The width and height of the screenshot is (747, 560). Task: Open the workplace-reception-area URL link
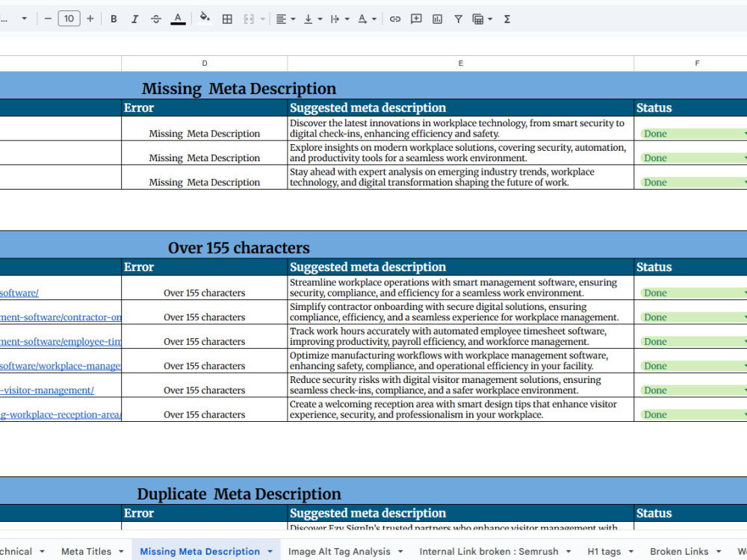point(61,414)
